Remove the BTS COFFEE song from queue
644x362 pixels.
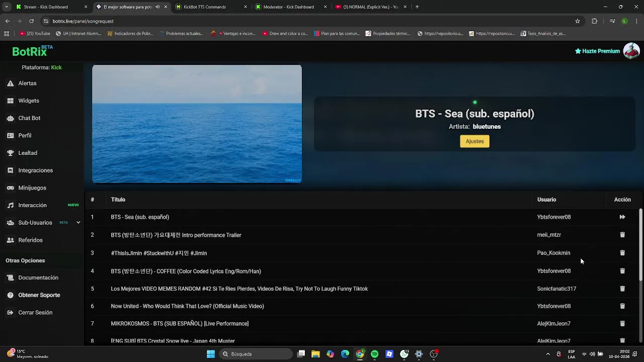(x=622, y=271)
